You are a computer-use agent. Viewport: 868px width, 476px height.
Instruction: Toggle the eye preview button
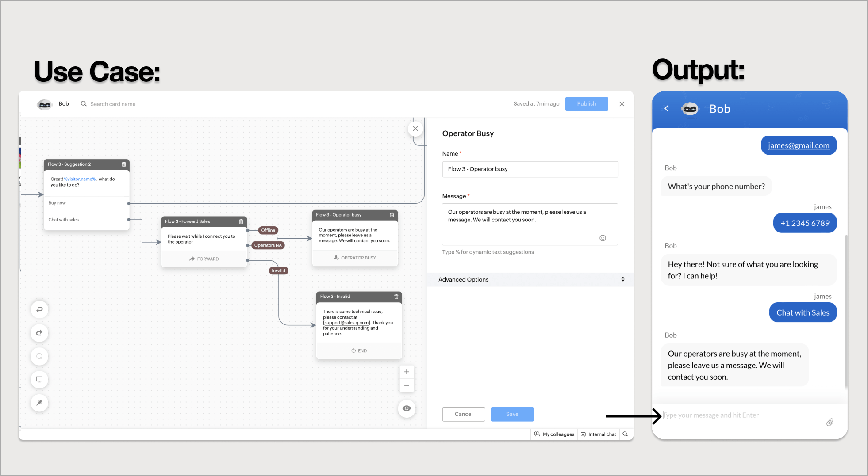tap(407, 408)
